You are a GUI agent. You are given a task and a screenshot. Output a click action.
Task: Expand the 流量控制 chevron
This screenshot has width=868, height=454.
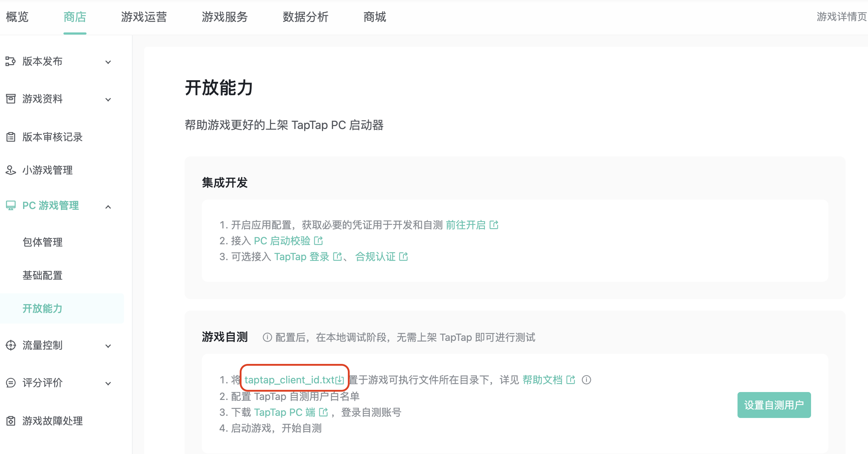pyautogui.click(x=108, y=346)
